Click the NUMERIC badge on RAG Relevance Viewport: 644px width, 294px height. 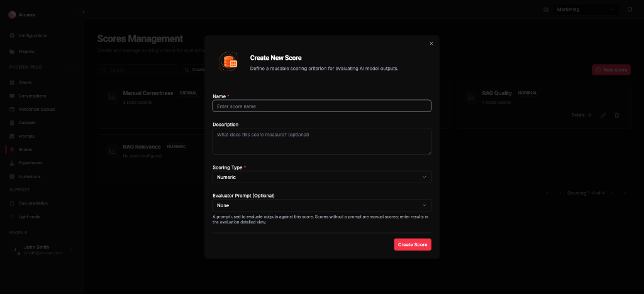click(x=177, y=147)
